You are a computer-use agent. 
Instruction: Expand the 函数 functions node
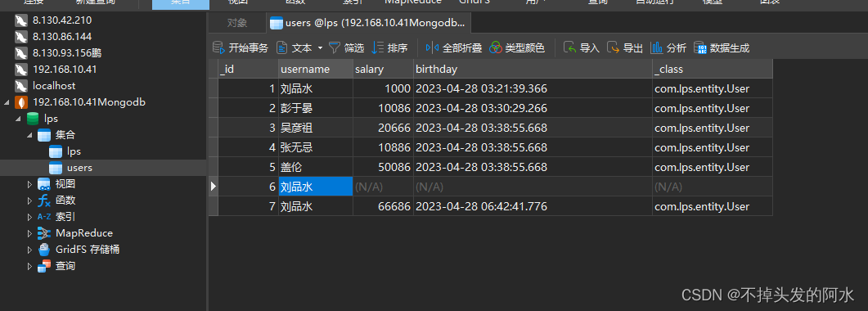point(29,201)
